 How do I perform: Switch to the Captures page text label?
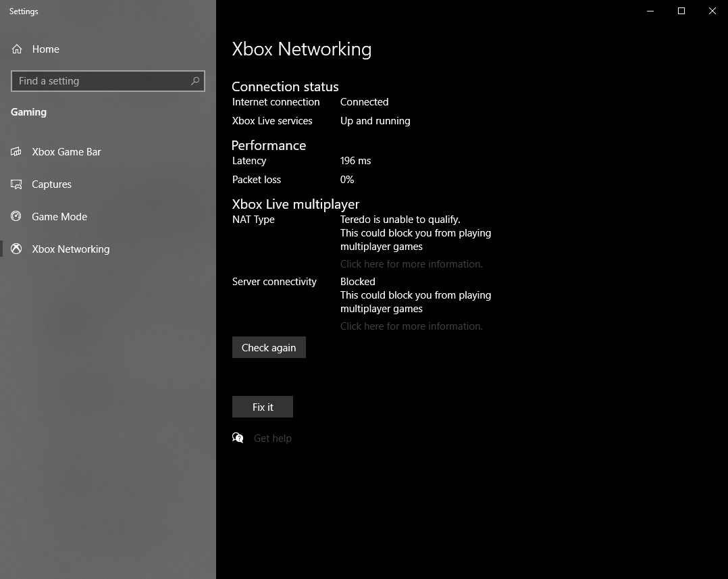[x=51, y=184]
